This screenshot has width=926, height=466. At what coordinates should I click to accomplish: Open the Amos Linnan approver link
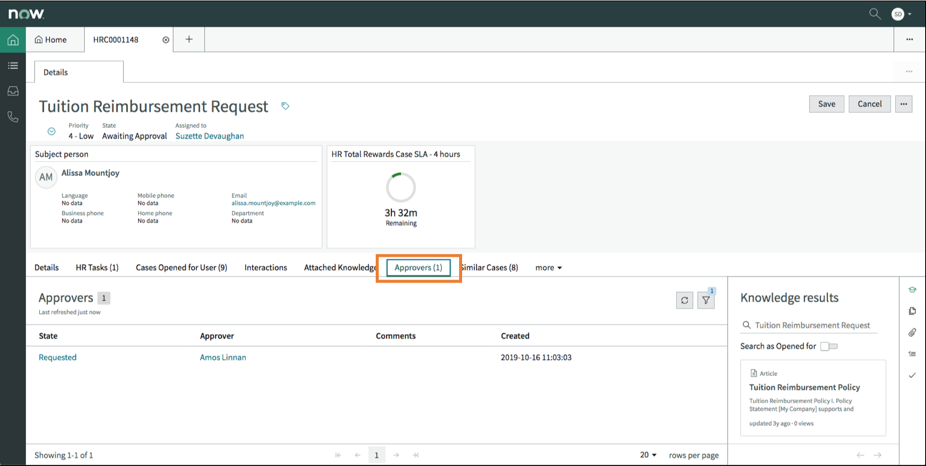[x=223, y=357]
